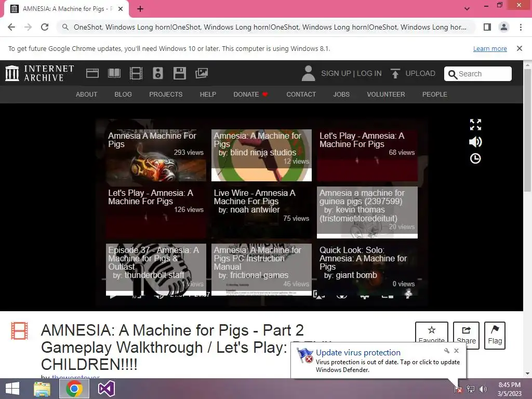Open Quick Look Solo giant bomb thumbnail
Viewport: 532px width, 399px height.
367,270
